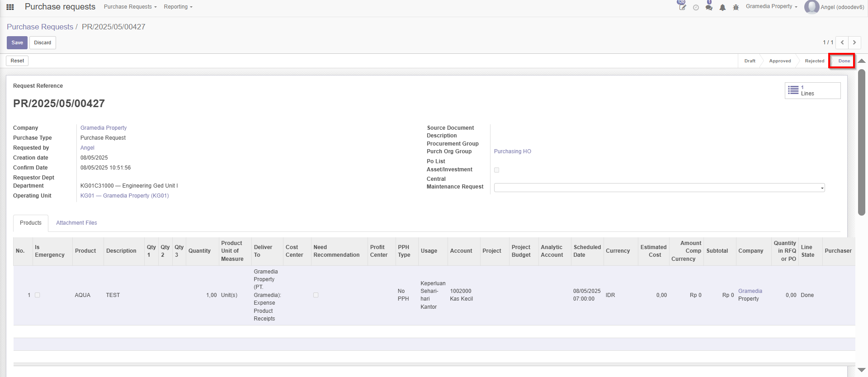Discard changes to the record
Screen dimensions: 868x377
coord(42,42)
